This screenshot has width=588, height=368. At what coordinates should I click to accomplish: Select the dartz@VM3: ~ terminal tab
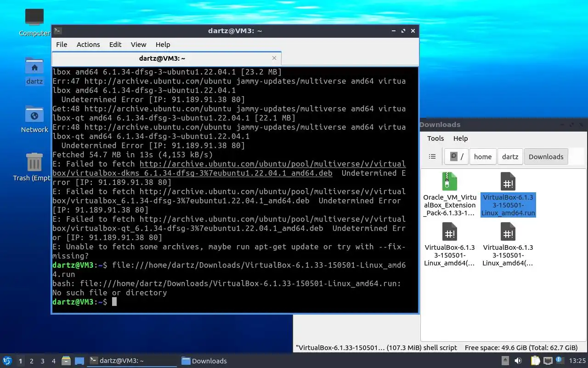[166, 58]
